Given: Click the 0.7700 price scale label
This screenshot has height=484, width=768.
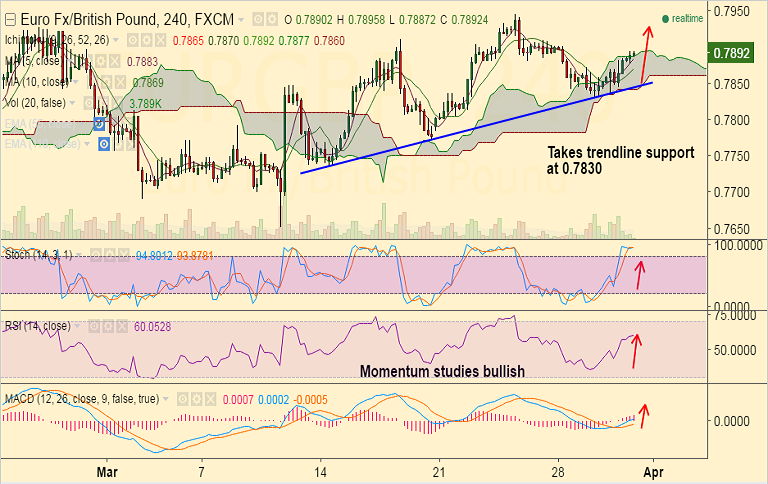Looking at the screenshot, I should coord(732,192).
